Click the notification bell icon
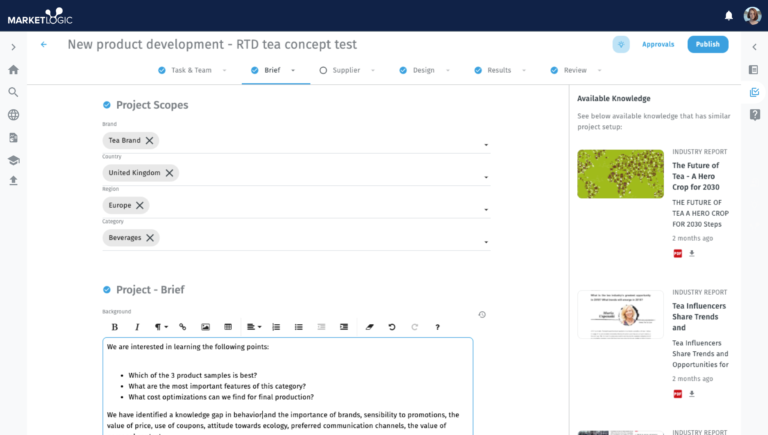This screenshot has width=768, height=435. (x=729, y=16)
